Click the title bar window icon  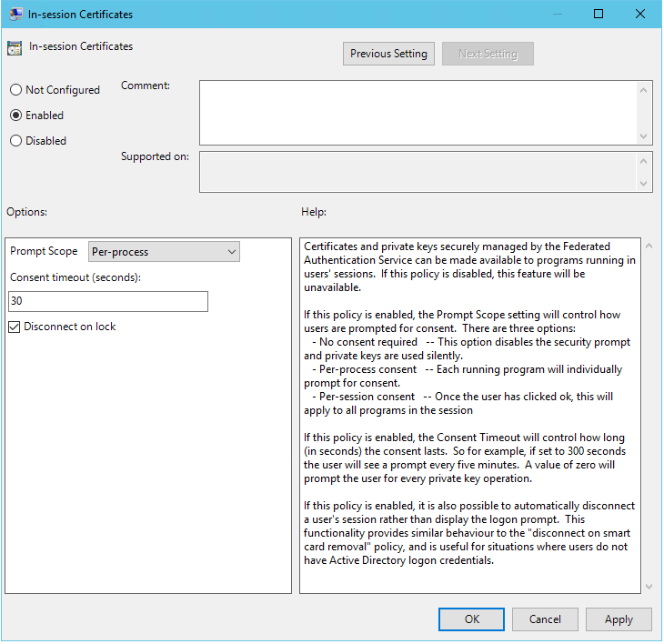click(15, 14)
